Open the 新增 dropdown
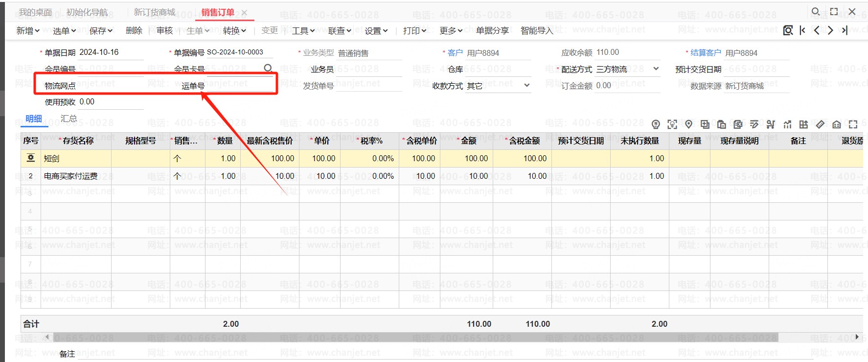Image resolution: width=868 pixels, height=362 pixels. (28, 31)
